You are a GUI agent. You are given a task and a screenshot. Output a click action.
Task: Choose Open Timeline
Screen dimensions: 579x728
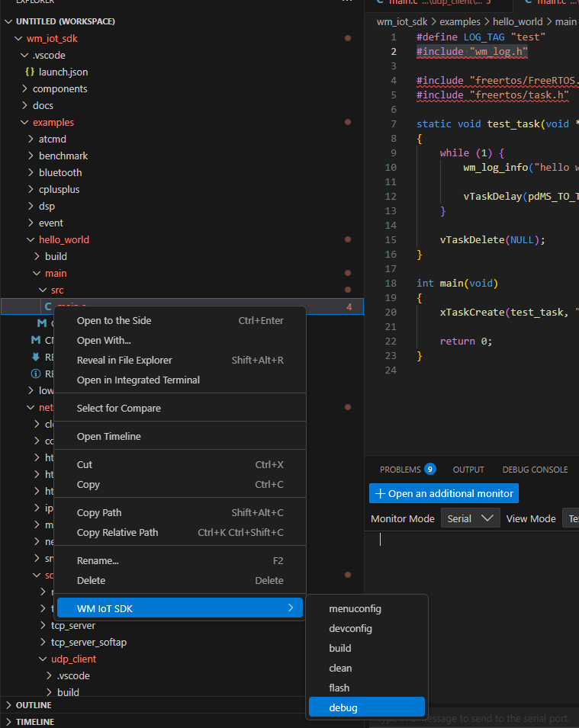click(x=180, y=437)
